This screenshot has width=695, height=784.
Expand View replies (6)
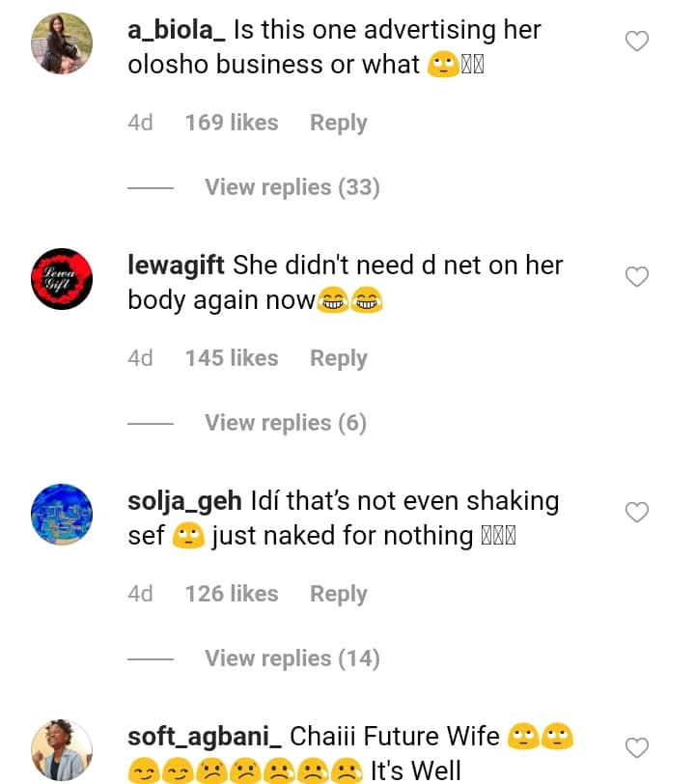285,423
